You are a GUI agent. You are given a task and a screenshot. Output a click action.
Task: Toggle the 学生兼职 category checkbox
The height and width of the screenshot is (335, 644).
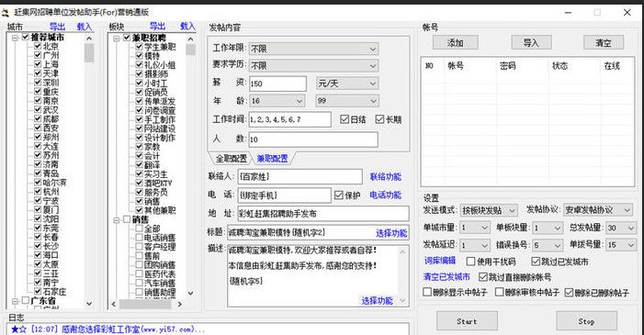click(x=139, y=47)
